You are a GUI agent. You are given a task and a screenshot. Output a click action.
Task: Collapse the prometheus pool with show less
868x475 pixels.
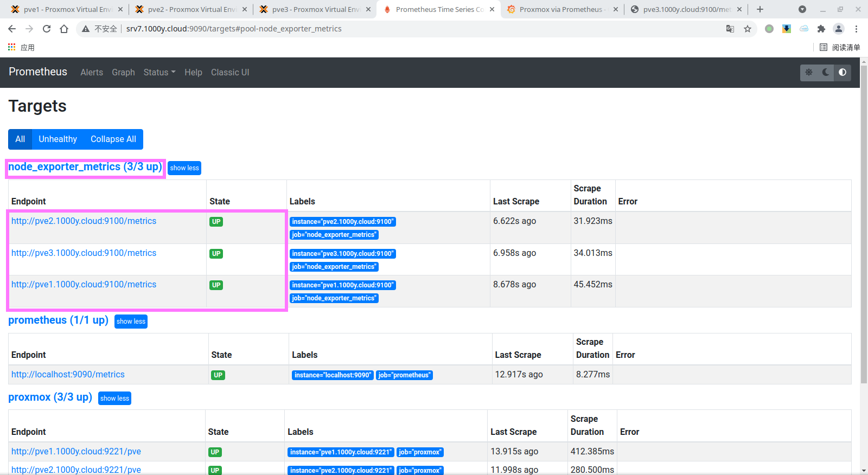tap(131, 322)
